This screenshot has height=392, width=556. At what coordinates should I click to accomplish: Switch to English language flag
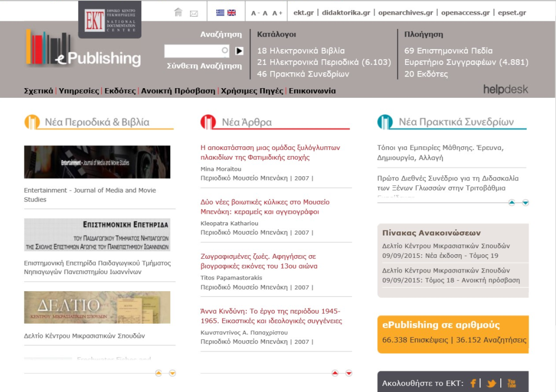coord(232,13)
